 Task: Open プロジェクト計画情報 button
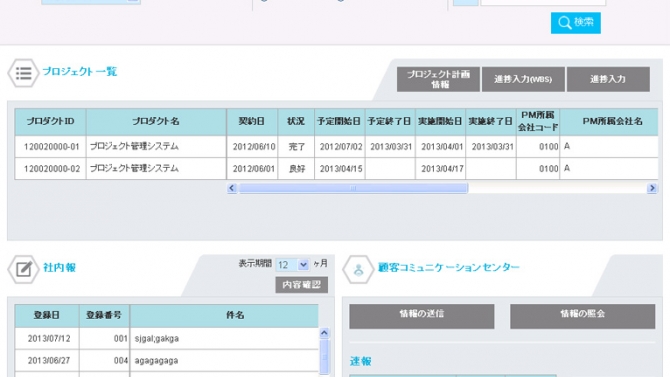(438, 79)
